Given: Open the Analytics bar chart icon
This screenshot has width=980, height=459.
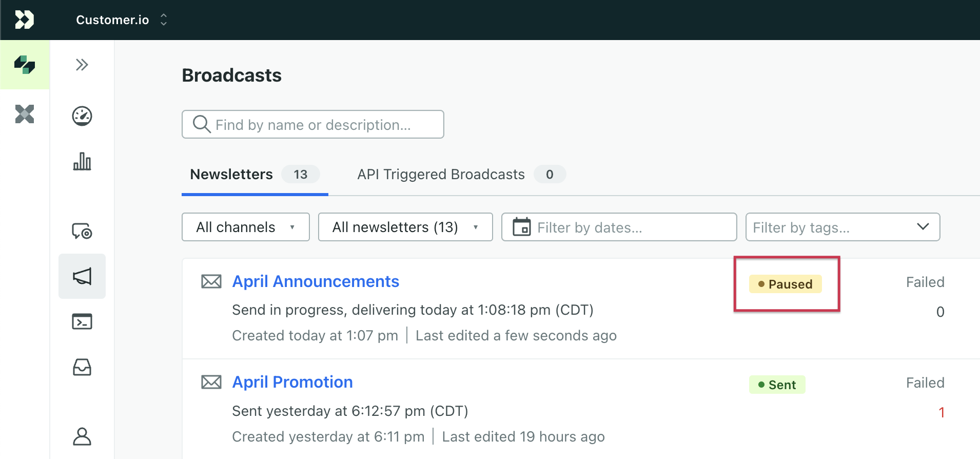Looking at the screenshot, I should coord(82,161).
